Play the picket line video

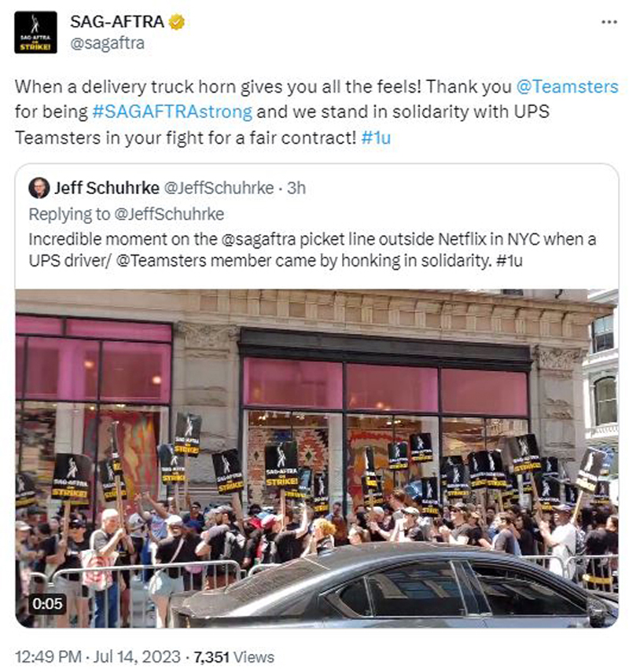point(317,458)
